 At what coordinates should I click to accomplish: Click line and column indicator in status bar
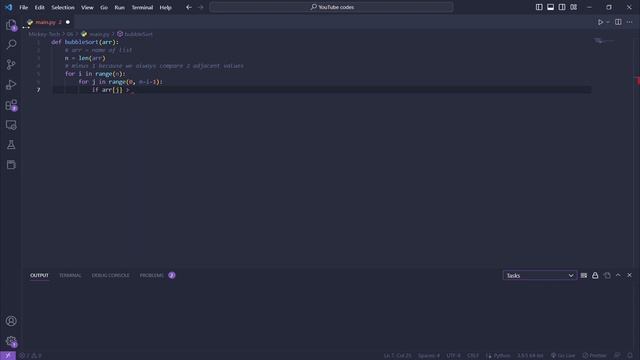397,356
